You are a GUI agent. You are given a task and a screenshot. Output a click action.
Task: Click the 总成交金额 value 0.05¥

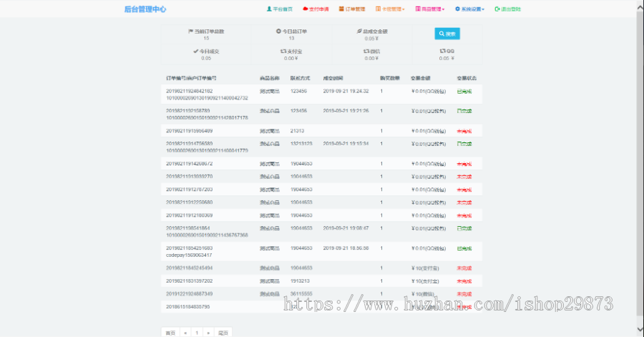coord(371,39)
